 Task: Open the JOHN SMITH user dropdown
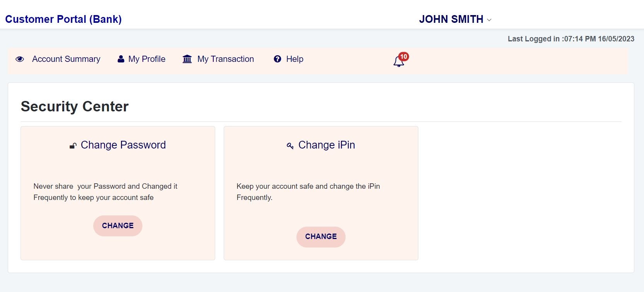451,19
